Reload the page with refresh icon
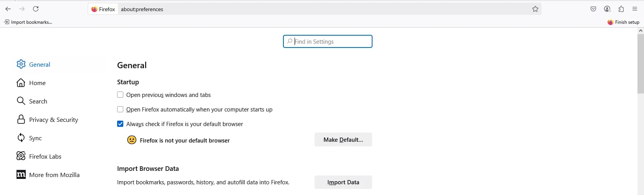The width and height of the screenshot is (644, 195). click(36, 9)
